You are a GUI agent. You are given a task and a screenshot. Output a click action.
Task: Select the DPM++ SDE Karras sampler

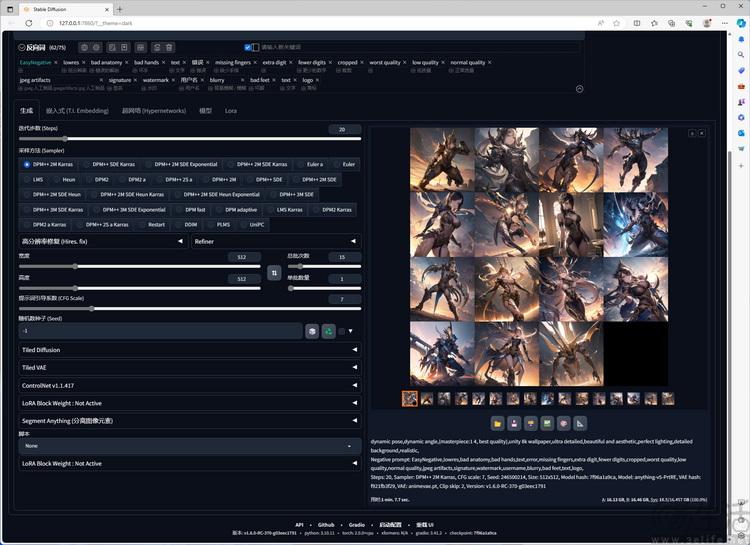click(110, 164)
